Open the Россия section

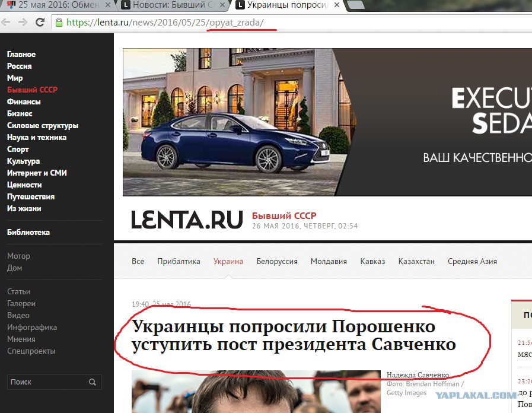point(20,66)
